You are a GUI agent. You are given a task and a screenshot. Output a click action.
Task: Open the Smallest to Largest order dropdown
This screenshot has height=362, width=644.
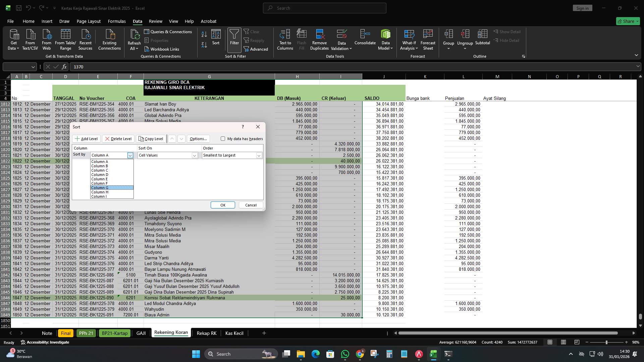[259, 155]
